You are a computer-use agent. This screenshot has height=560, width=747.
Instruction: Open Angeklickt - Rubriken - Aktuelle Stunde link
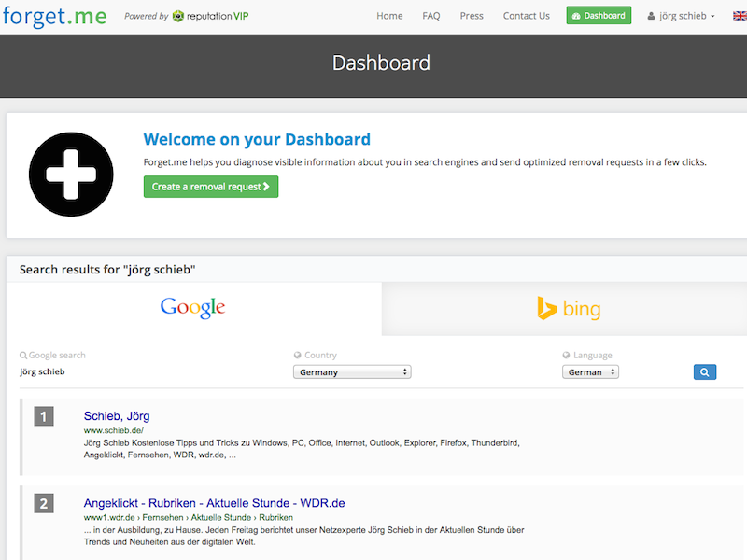tap(215, 503)
